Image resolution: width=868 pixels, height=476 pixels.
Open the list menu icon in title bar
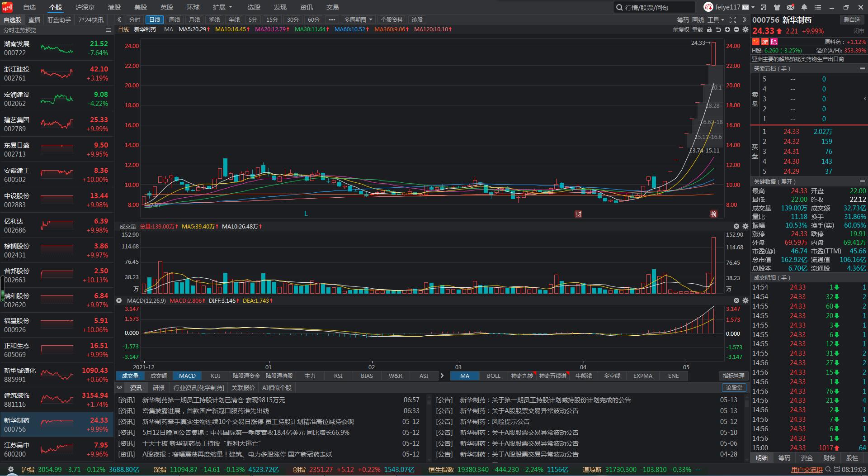click(818, 7)
